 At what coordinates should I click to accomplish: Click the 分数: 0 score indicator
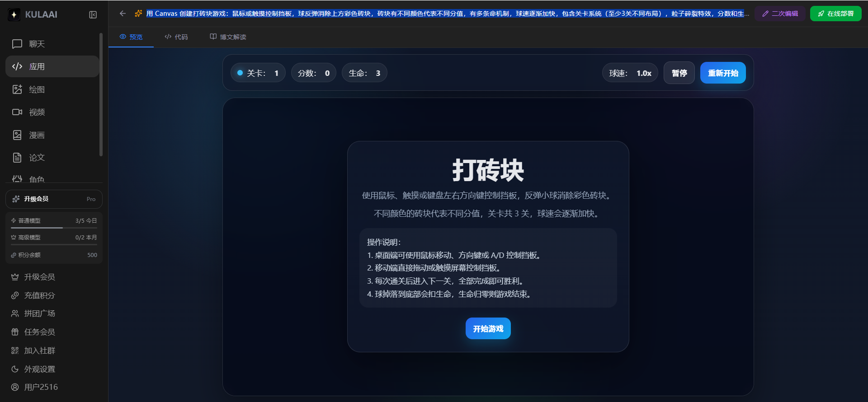coord(313,73)
